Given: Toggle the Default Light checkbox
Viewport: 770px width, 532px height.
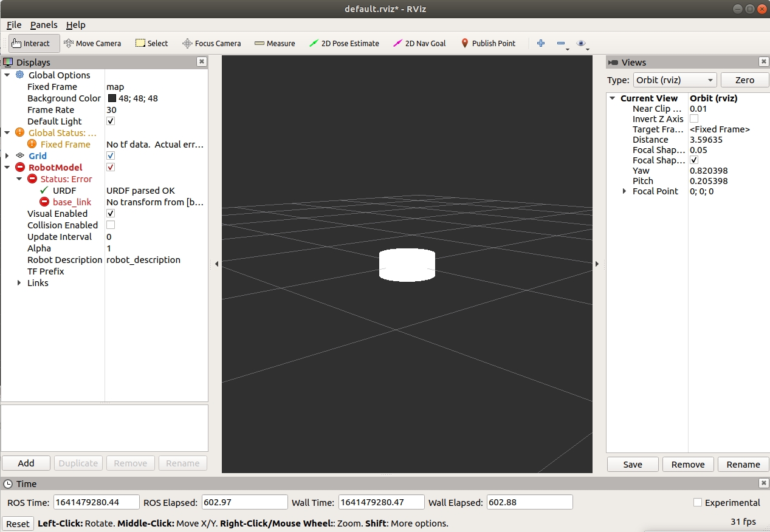Looking at the screenshot, I should 111,121.
